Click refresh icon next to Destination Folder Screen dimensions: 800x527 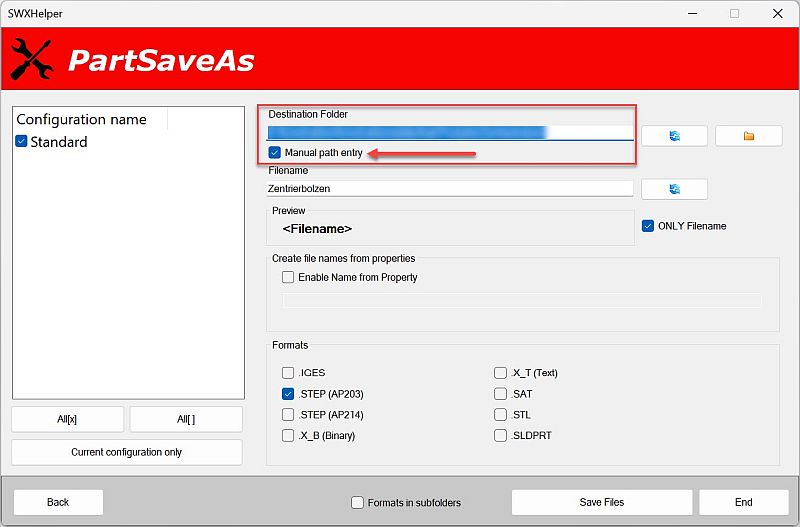point(674,136)
